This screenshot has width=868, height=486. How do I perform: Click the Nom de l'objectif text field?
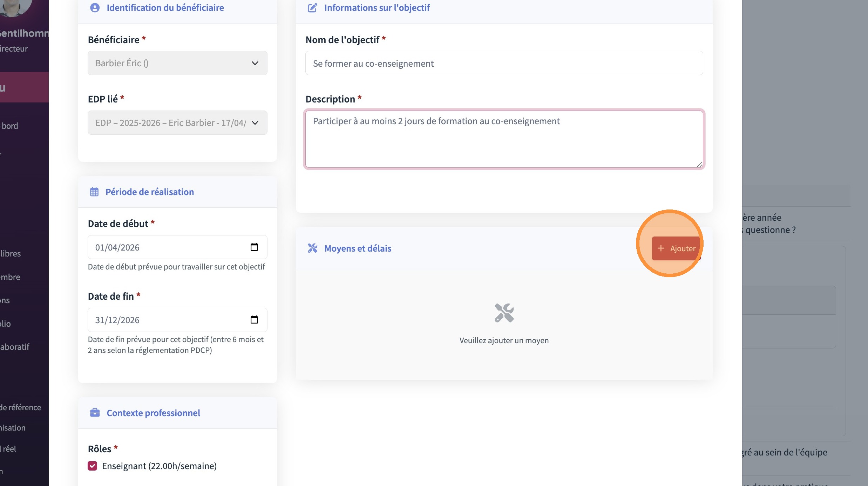(504, 64)
